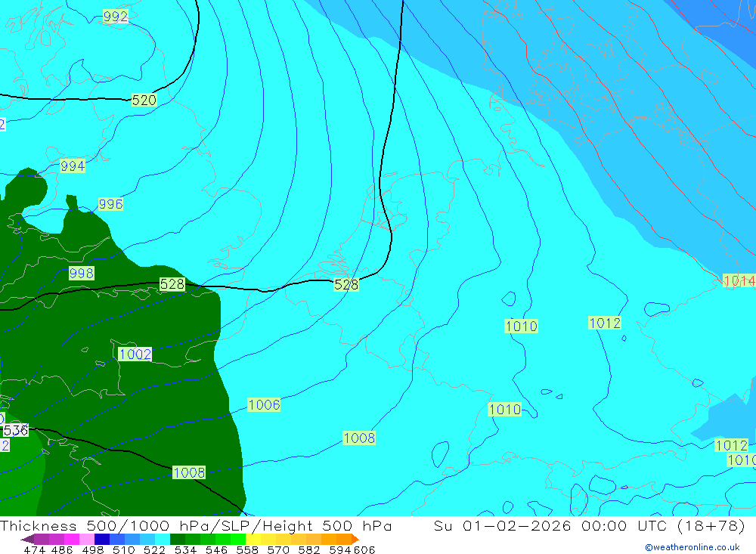Pick the bright magenta legend swatch
Screen dimensions: 756x554
[x=72, y=539]
